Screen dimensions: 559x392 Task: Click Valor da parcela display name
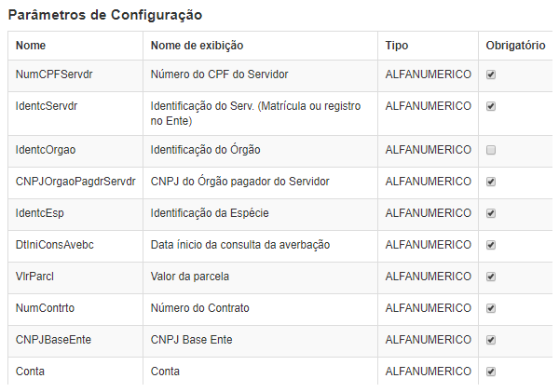coord(190,277)
